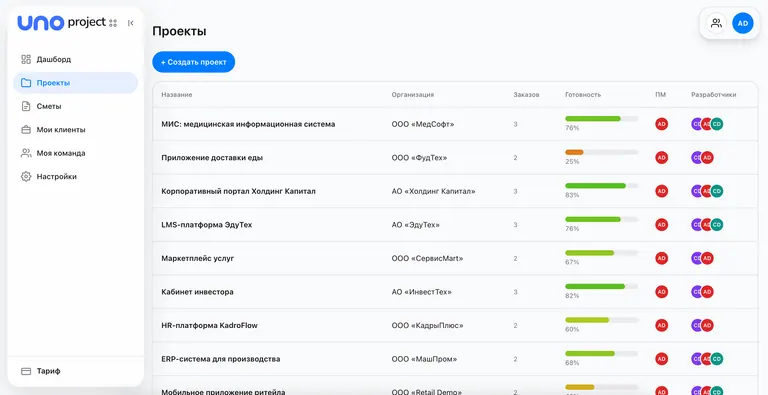Open project МИС: медицинская информационная система

(x=248, y=124)
